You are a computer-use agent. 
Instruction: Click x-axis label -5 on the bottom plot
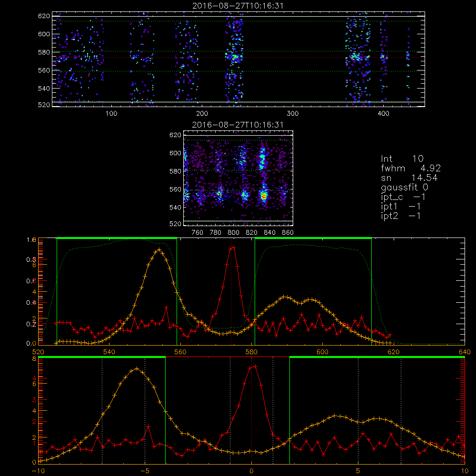tap(145, 471)
